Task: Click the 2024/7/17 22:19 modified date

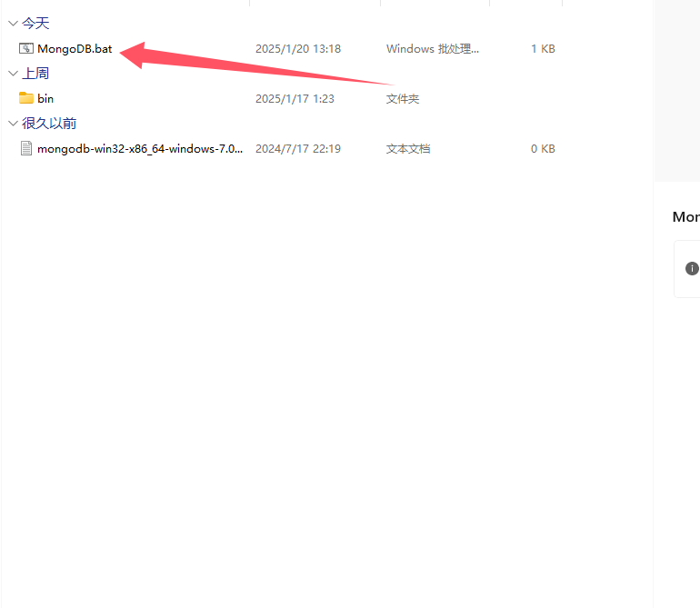Action: tap(297, 148)
